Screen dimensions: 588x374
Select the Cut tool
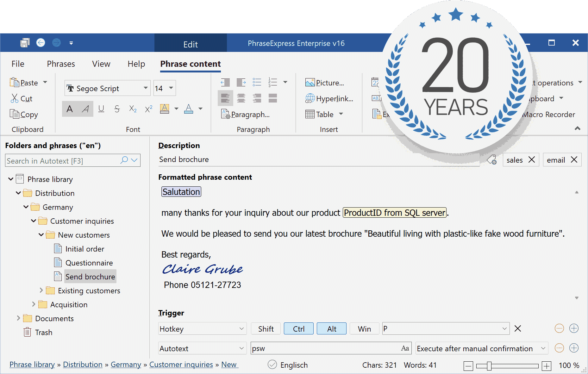pos(22,98)
